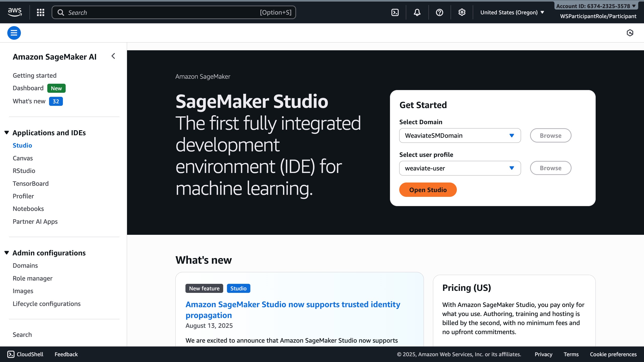
Task: Open the trusted identity propagation article
Action: 293,310
